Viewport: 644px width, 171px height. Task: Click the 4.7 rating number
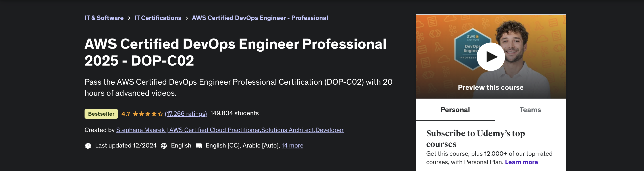[126, 114]
